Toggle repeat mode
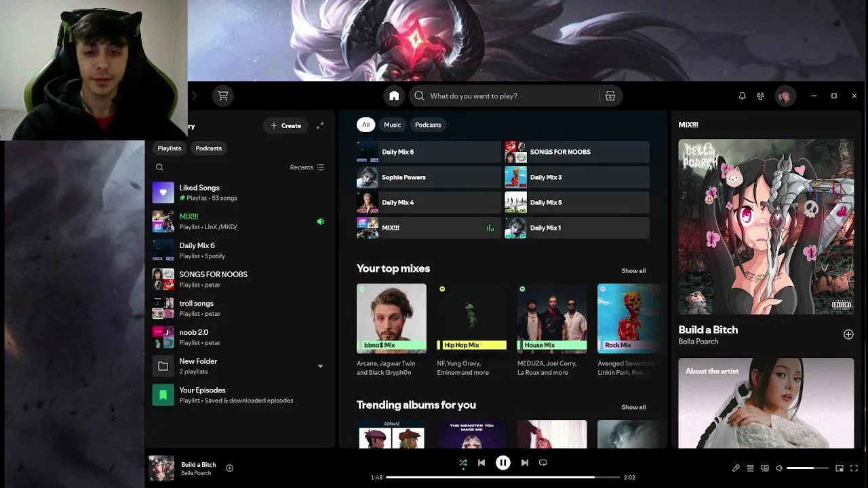Image resolution: width=868 pixels, height=488 pixels. point(542,462)
